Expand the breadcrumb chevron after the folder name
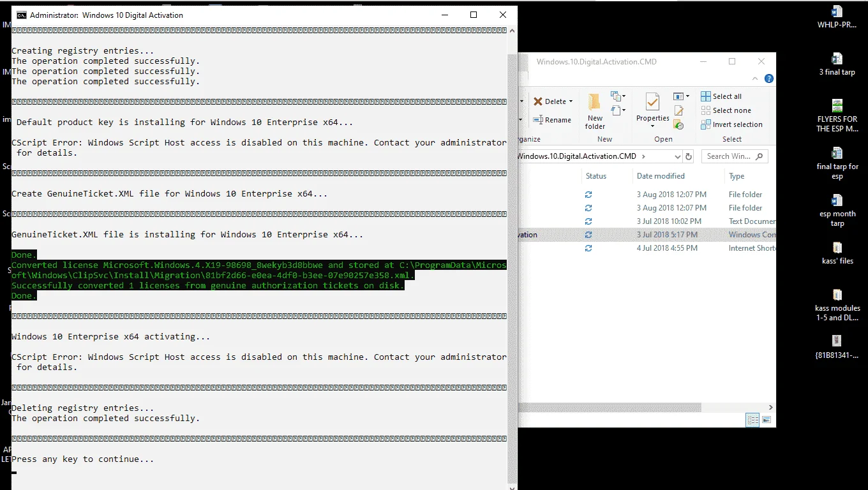The height and width of the screenshot is (490, 868). [643, 156]
